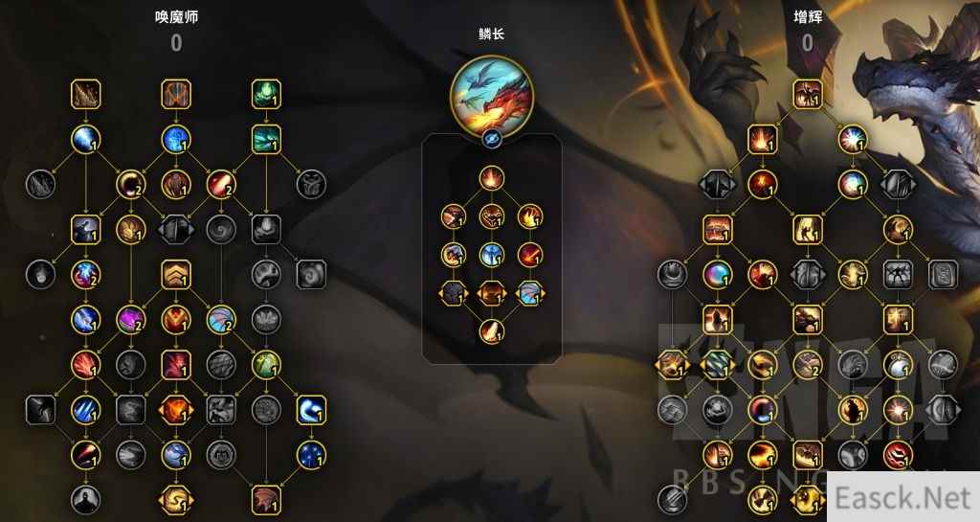This screenshot has width=980, height=522.
Task: Click the campfire flame node atop 鳞长 tree
Action: 492,178
